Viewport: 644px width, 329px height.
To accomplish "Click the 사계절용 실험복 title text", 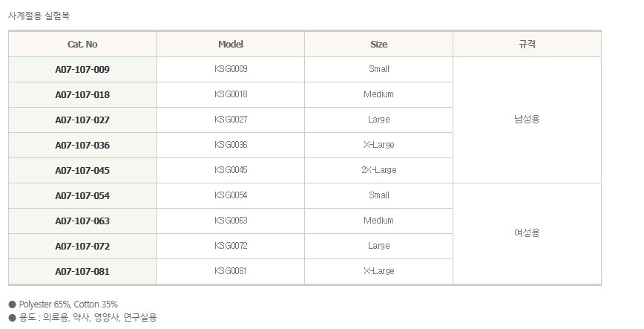I will (39, 16).
